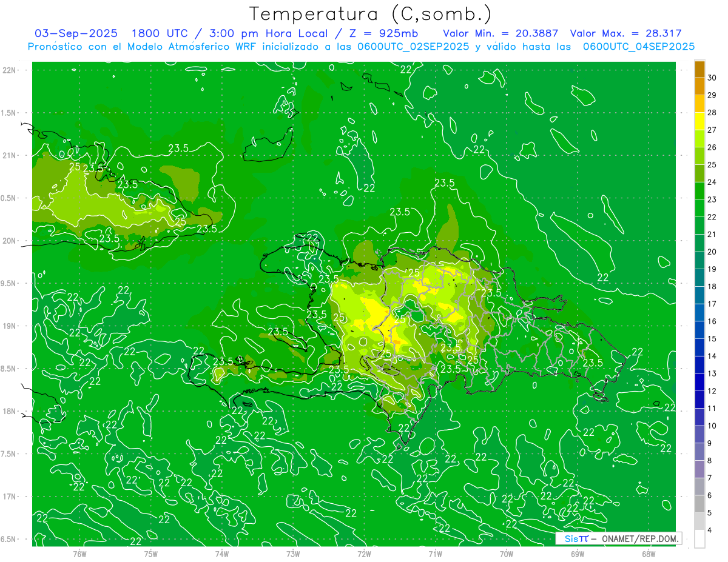Click the purple legend swatch between 7 and 8

click(x=699, y=469)
